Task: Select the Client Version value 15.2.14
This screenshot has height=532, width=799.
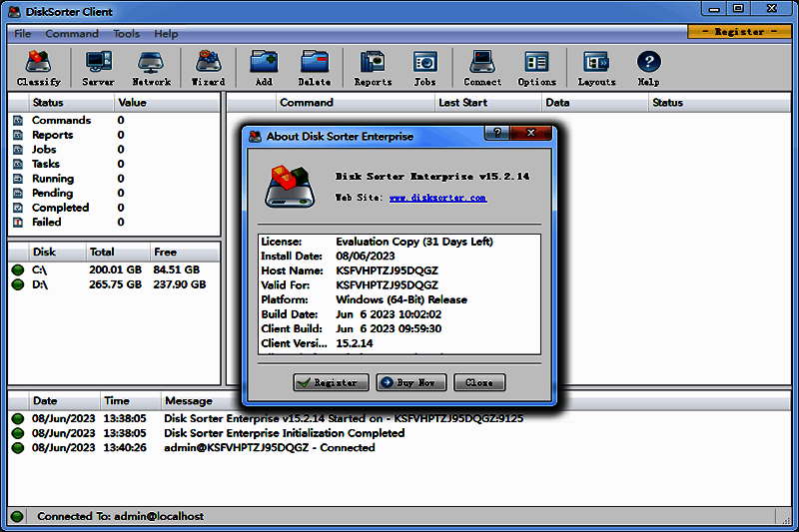Action: [x=355, y=343]
